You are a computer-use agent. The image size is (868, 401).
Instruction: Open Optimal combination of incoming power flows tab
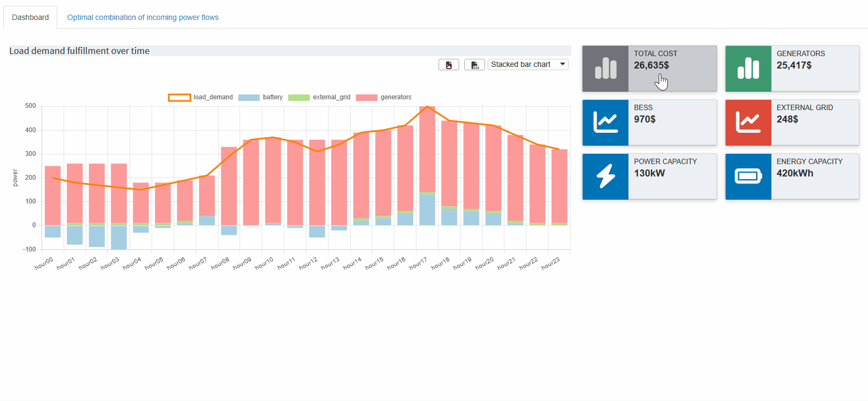142,17
